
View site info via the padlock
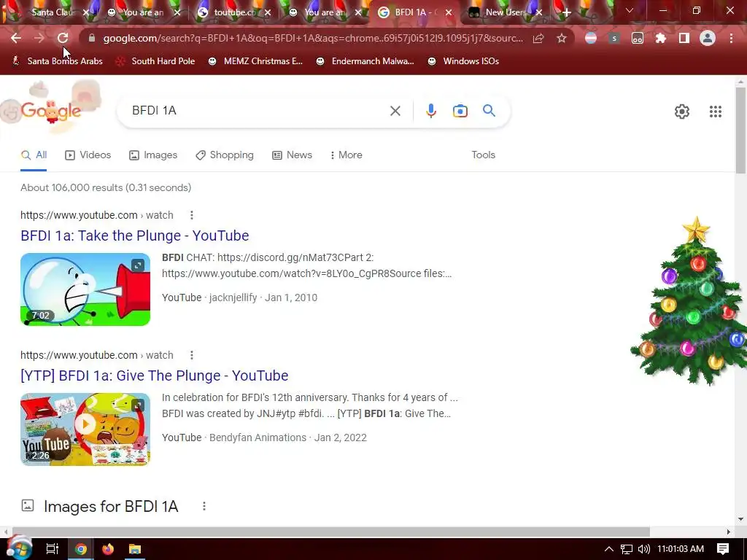92,38
